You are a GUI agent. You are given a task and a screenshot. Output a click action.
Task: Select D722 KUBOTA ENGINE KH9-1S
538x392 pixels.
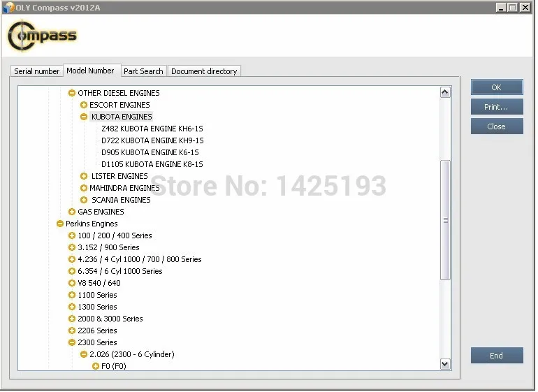click(152, 140)
